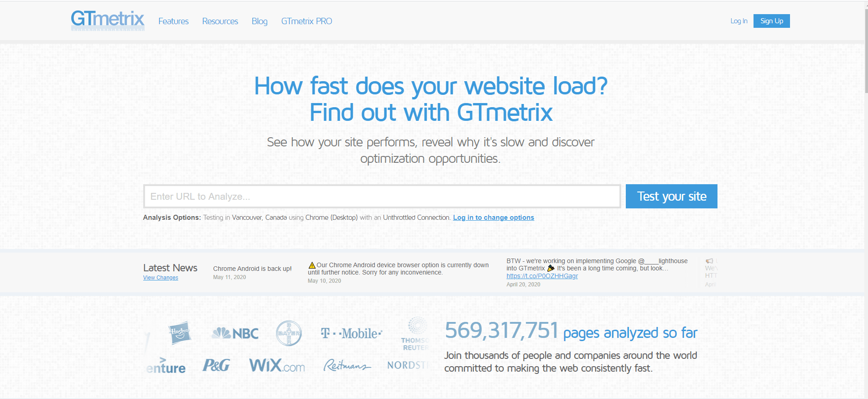Click the Nordstrom logo

[x=408, y=365]
